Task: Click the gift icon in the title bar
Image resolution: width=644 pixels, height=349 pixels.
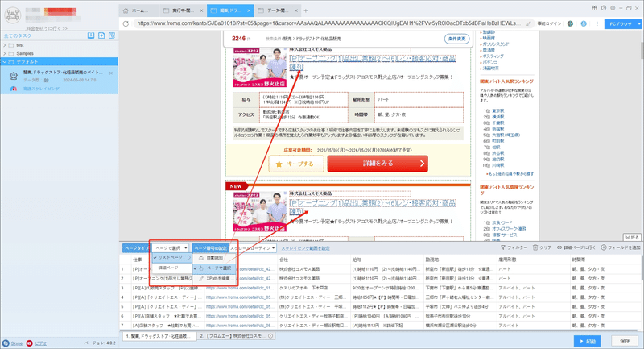Action: [x=594, y=8]
